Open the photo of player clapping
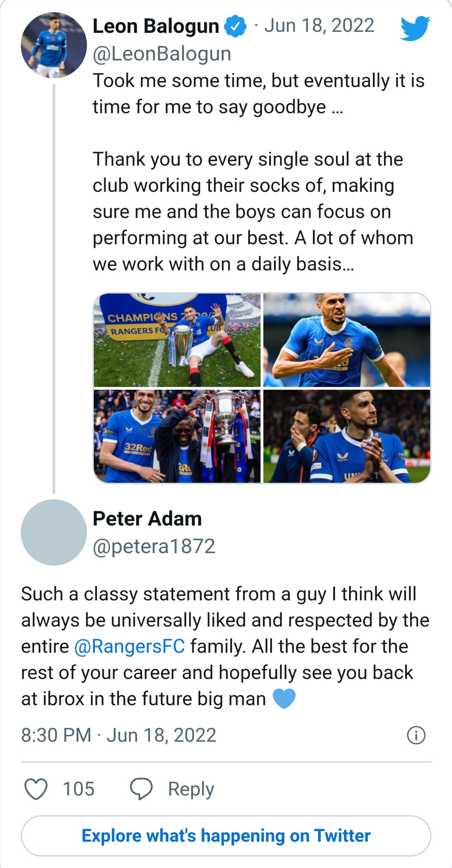Image resolution: width=452 pixels, height=868 pixels. pos(347,436)
